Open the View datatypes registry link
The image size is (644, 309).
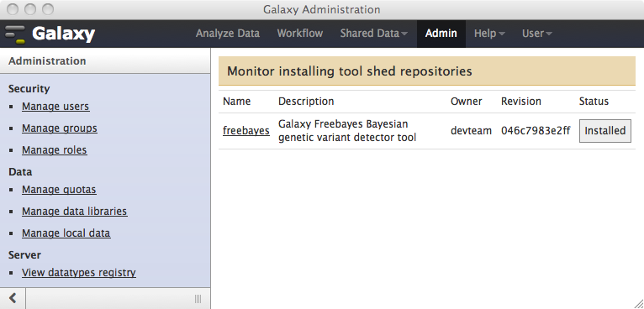[79, 273]
